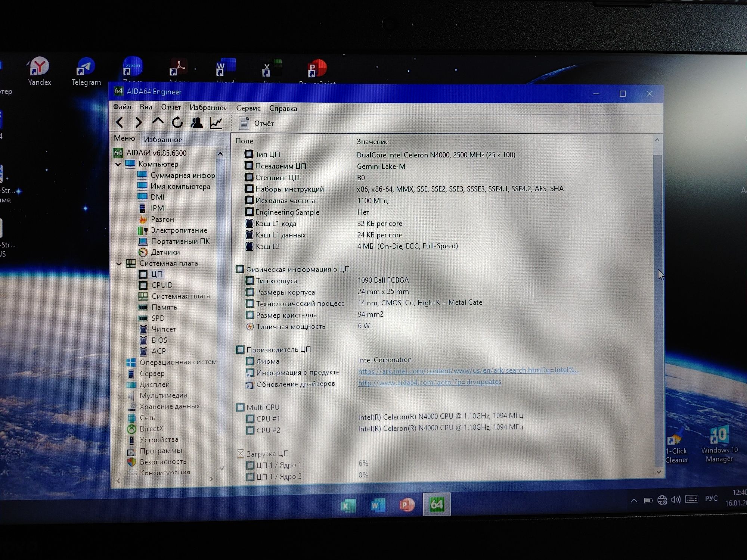Image resolution: width=747 pixels, height=560 pixels.
Task: Click the Forward navigation arrow in toolbar
Action: point(139,122)
